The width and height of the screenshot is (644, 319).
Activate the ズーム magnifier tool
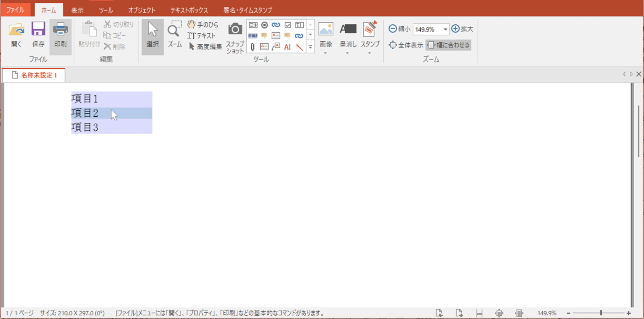click(175, 35)
